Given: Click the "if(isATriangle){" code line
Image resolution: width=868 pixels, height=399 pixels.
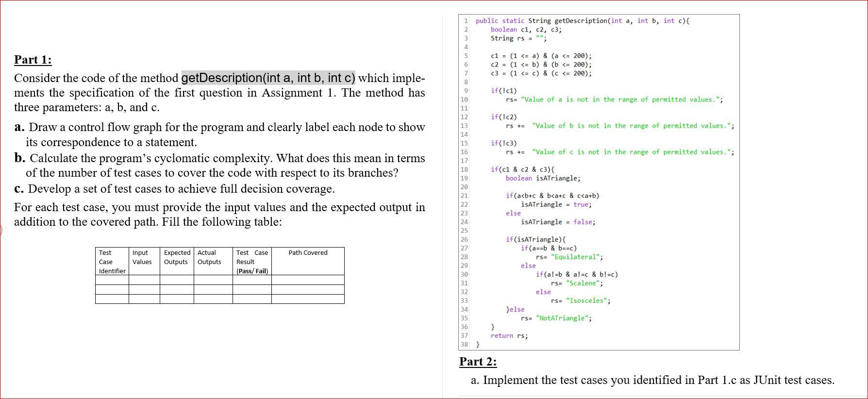Looking at the screenshot, I should coord(535,239).
